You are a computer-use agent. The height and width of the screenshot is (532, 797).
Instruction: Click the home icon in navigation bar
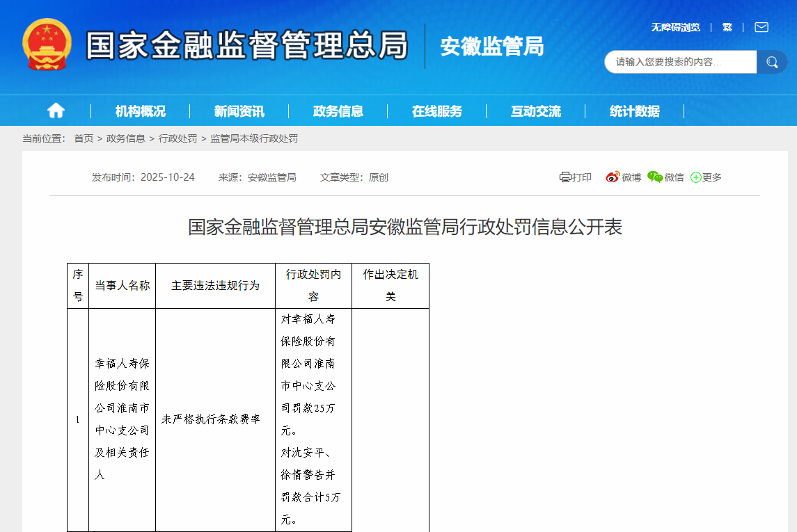55,110
